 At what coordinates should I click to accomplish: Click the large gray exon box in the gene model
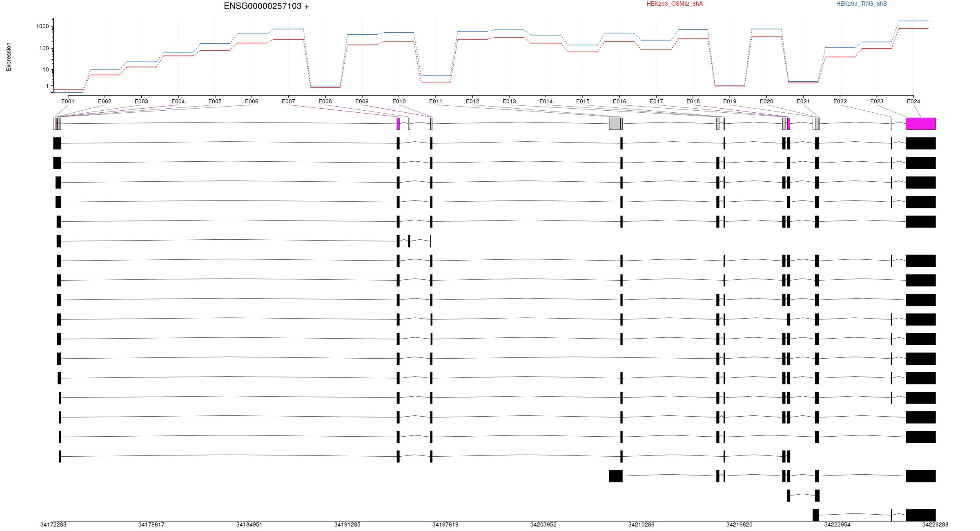[x=615, y=124]
